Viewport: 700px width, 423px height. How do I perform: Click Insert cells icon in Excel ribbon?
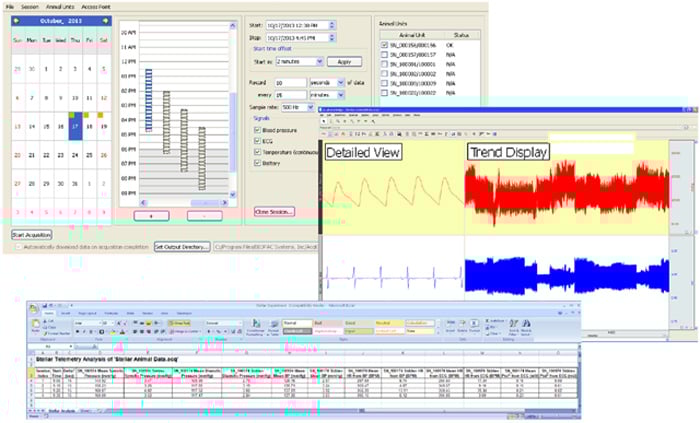coord(450,326)
